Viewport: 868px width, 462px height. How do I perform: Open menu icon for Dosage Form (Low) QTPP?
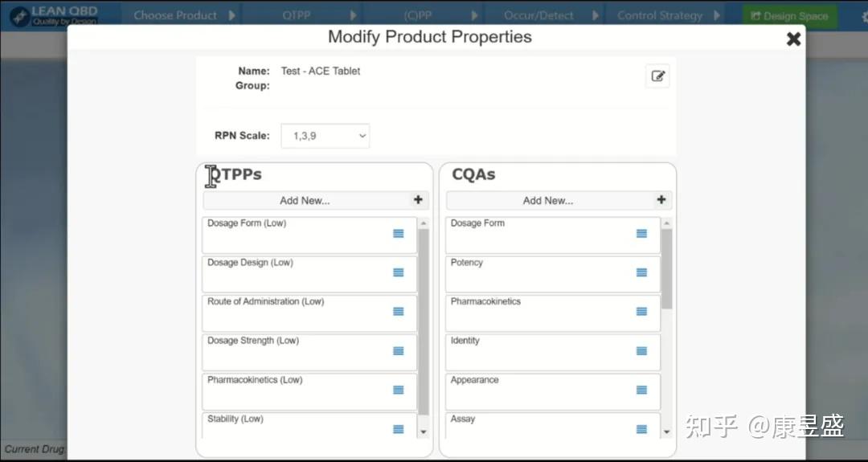[x=399, y=234]
